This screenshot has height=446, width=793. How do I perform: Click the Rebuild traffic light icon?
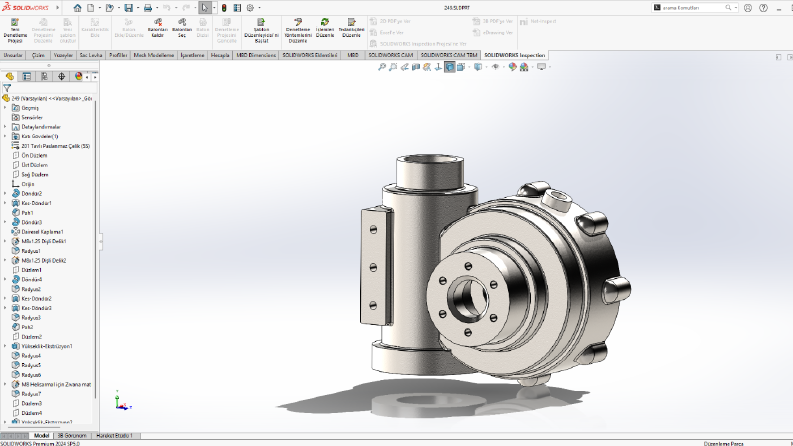(x=224, y=8)
